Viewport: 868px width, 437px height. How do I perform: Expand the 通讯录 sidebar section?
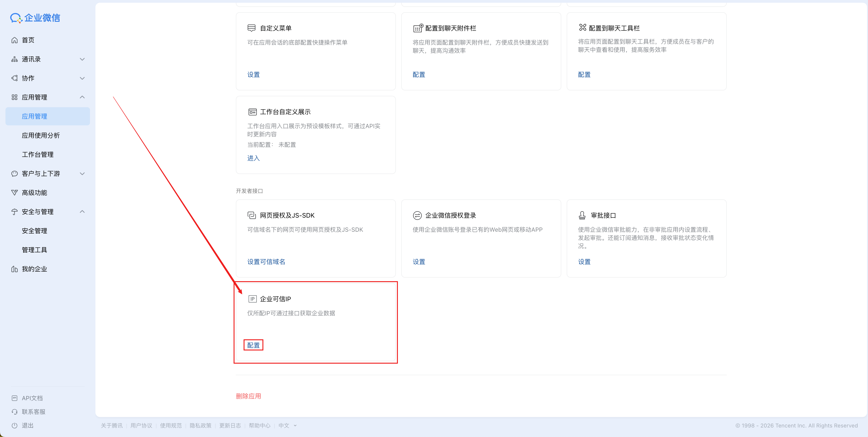point(82,59)
